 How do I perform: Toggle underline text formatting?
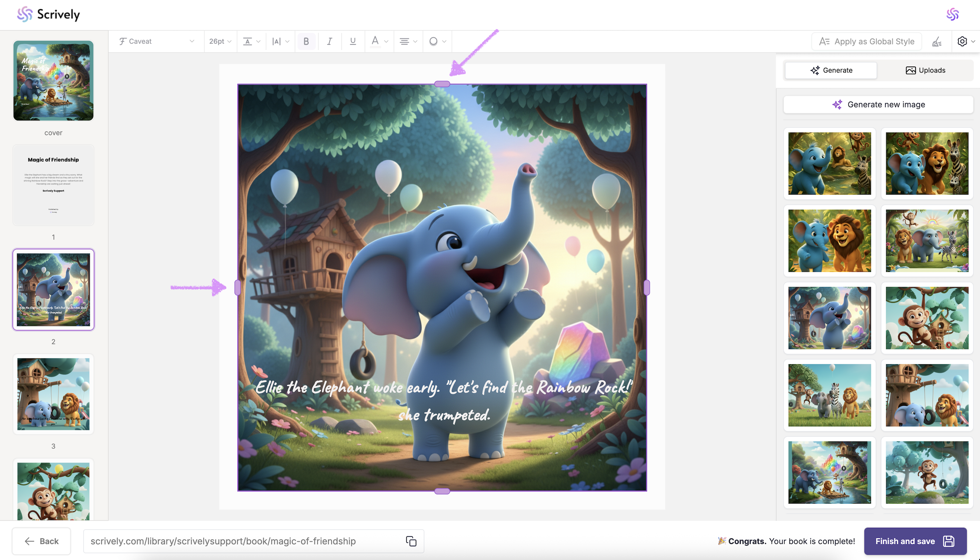[352, 41]
